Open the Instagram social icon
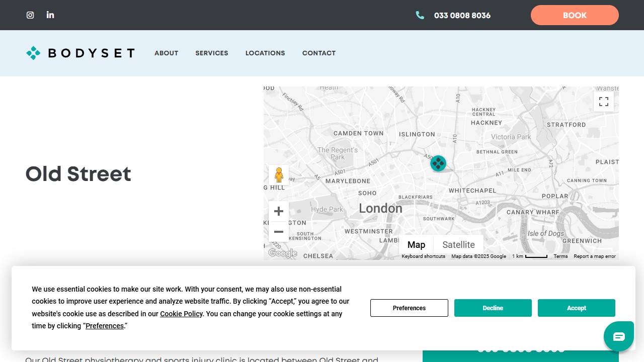Image resolution: width=644 pixels, height=362 pixels. click(30, 15)
